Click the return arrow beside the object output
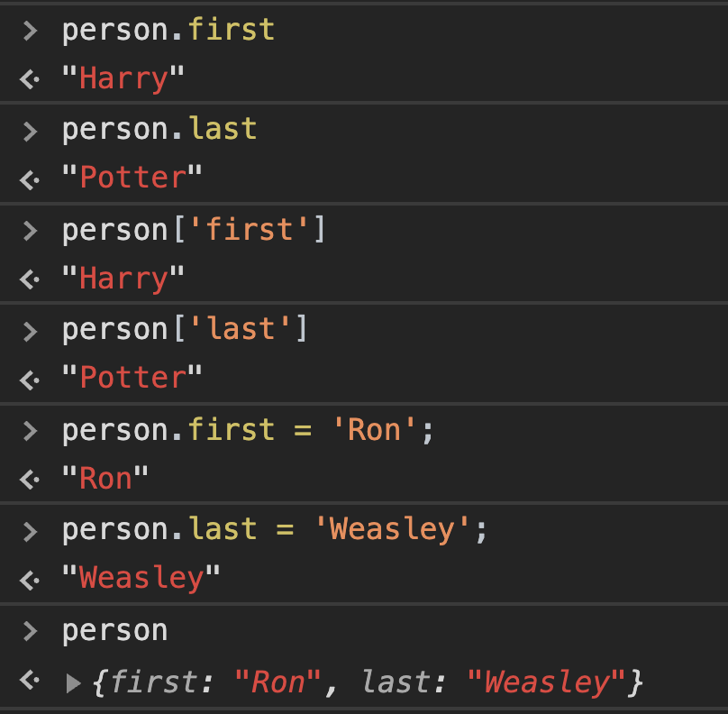The image size is (728, 714). point(31,682)
